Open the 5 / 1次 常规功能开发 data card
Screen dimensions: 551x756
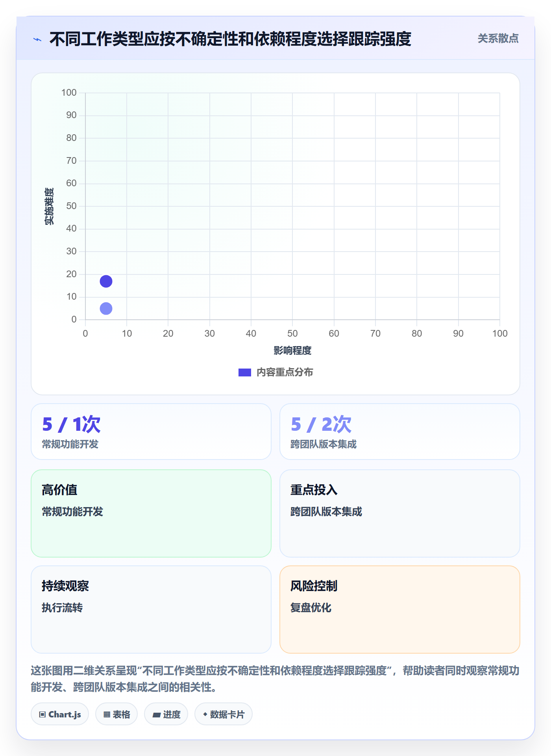(151, 432)
